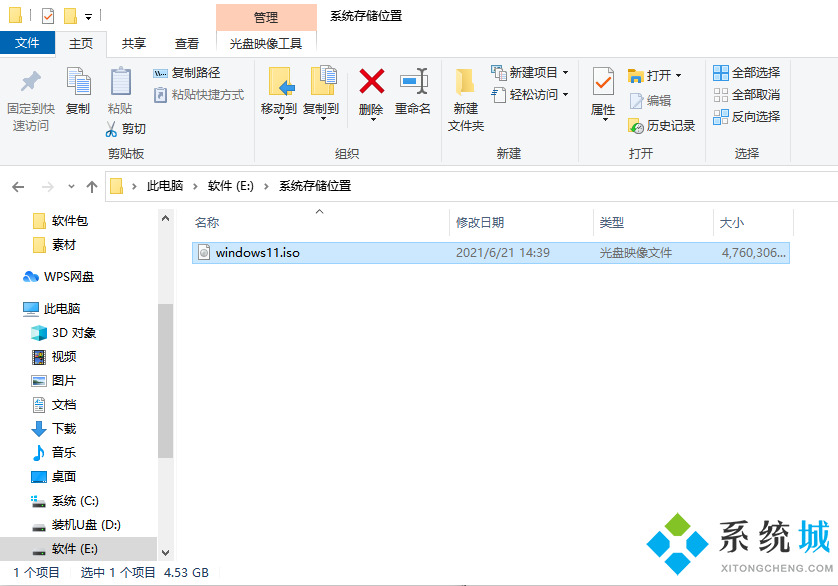Click Invert selection (反向选择)
838x586 pixels.
pyautogui.click(x=747, y=117)
